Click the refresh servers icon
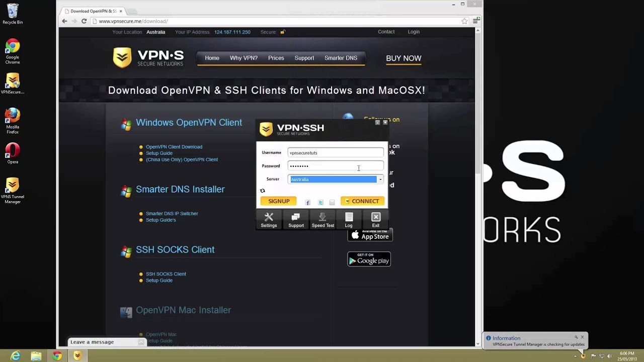 tap(262, 191)
